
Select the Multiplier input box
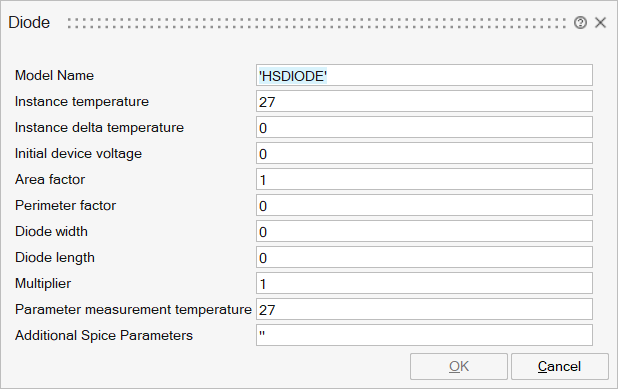click(424, 283)
